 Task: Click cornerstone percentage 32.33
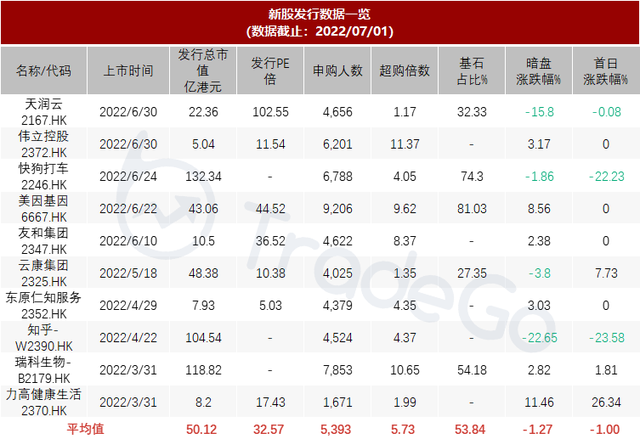[472, 112]
